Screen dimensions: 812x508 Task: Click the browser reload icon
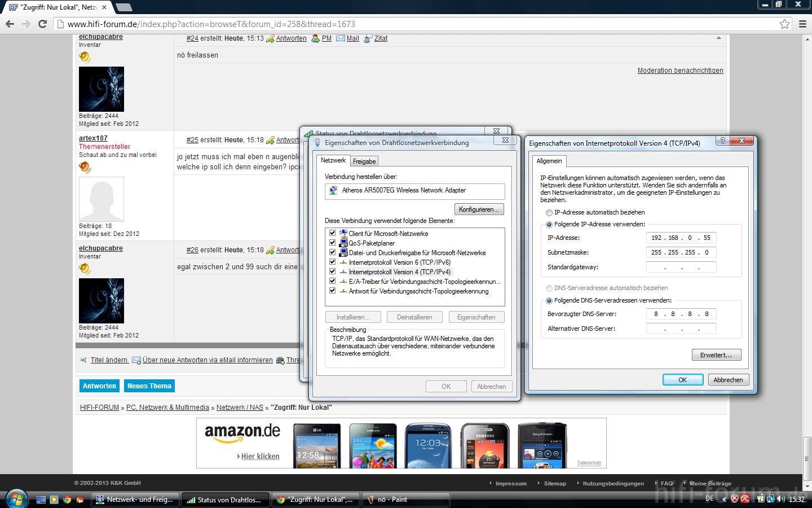click(x=42, y=24)
